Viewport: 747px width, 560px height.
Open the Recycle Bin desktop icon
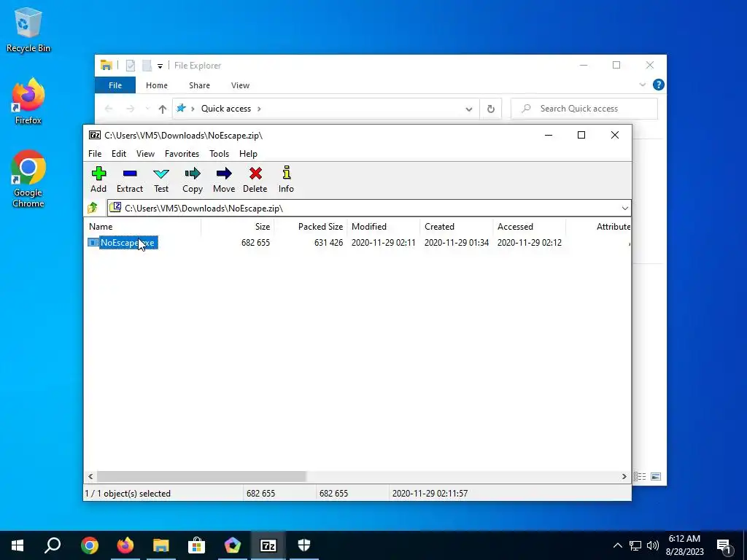[28, 29]
